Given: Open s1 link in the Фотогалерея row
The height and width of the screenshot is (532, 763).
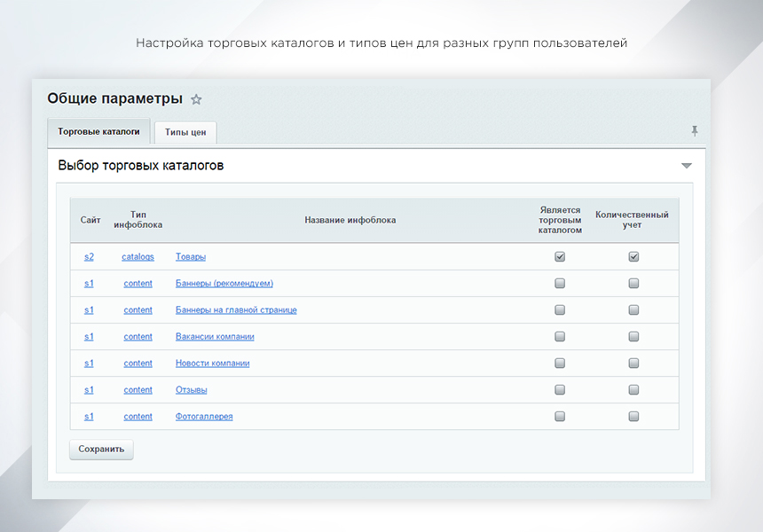Looking at the screenshot, I should (x=88, y=416).
